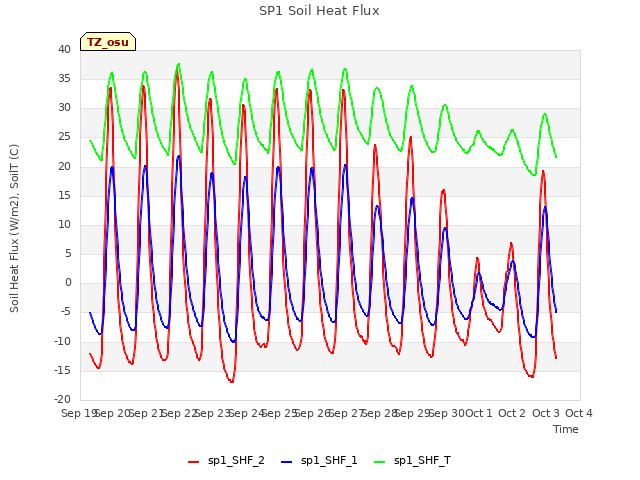Click the Time x-axis label
Image resolution: width=640 pixels, height=480 pixels.
coord(566,429)
